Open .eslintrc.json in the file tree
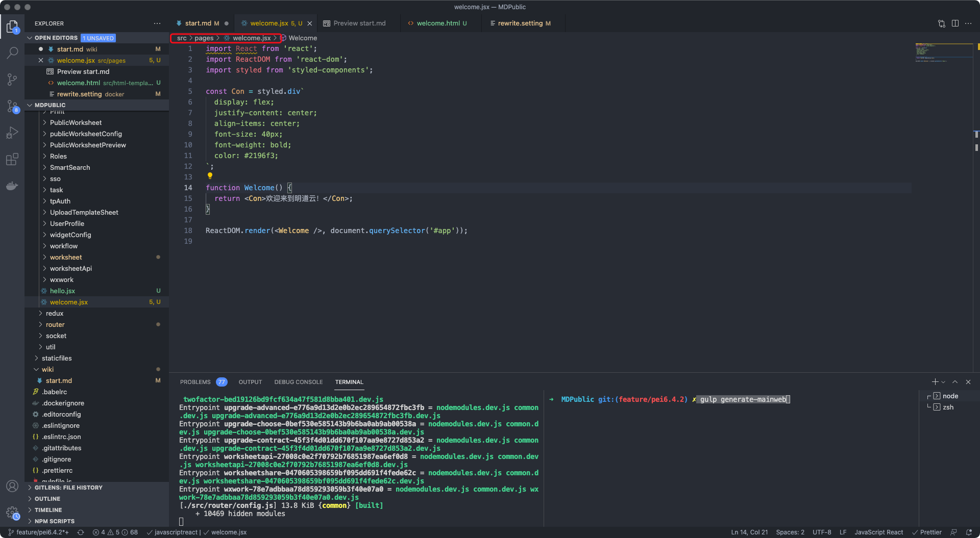 click(x=61, y=437)
